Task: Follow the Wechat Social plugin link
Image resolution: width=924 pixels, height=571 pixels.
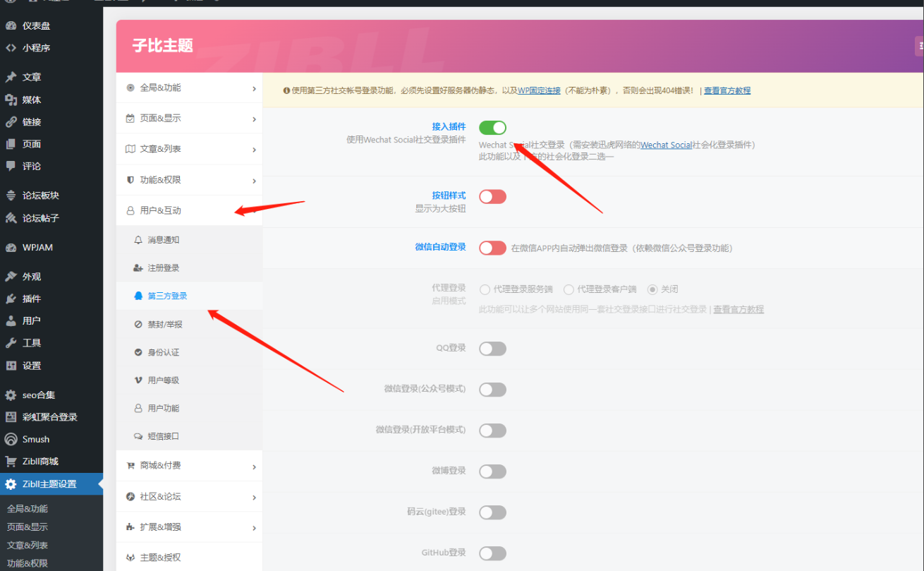Action: coord(666,145)
